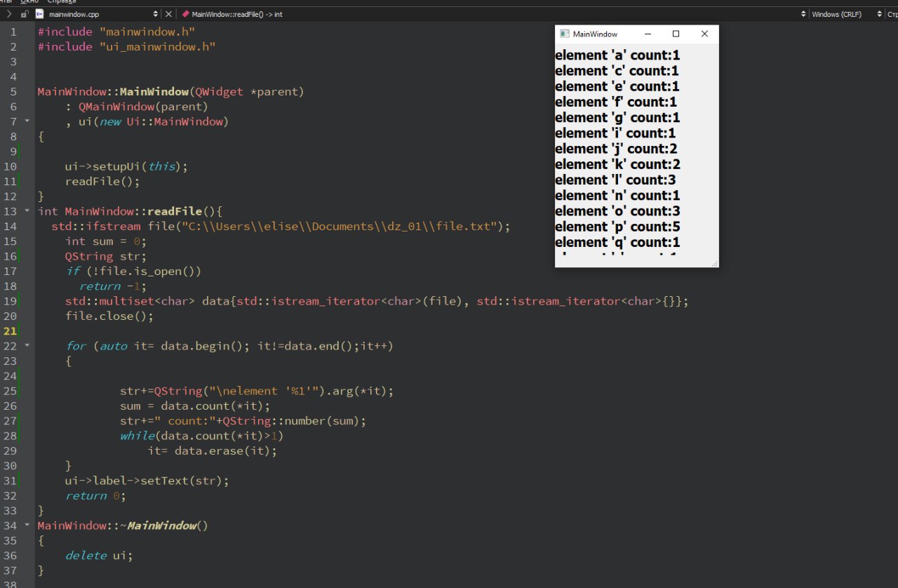The image size is (898, 588).
Task: Click "ui->label->setText(str);" code line
Action: [x=147, y=481]
